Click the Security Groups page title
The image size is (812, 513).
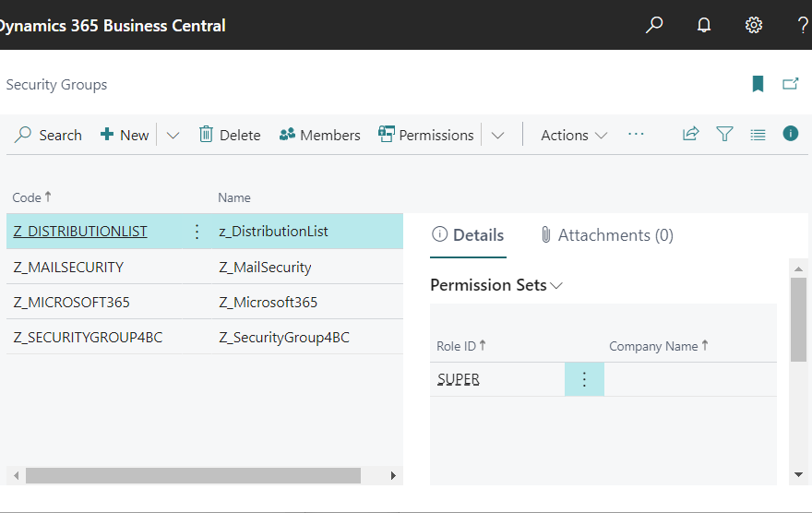[x=56, y=84]
